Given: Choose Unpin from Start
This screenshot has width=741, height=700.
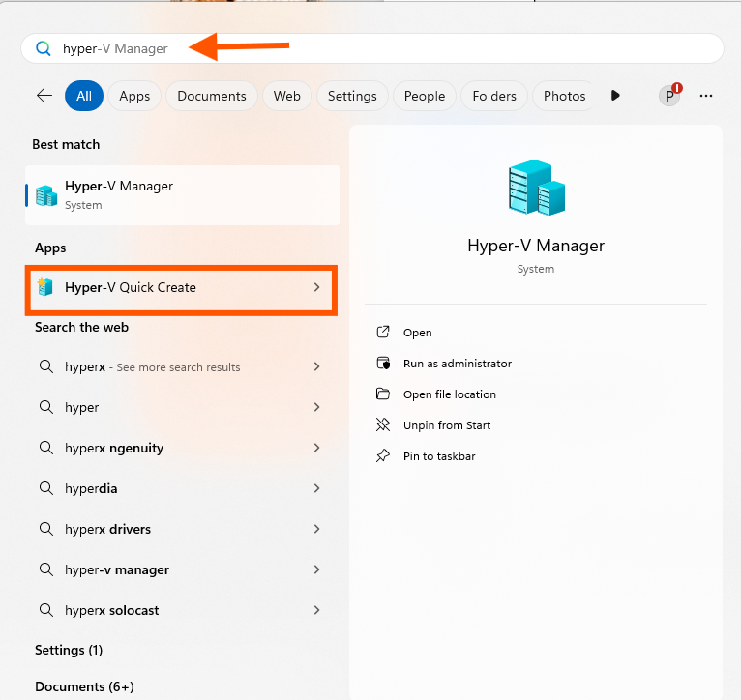Looking at the screenshot, I should [x=447, y=425].
